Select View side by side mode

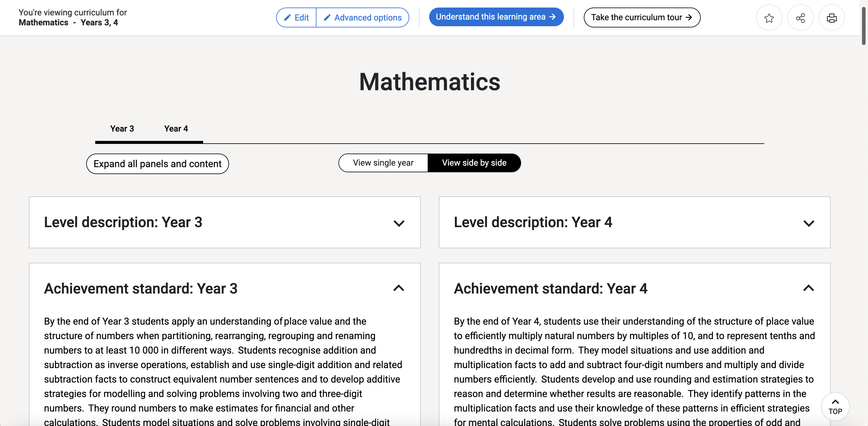pos(474,163)
